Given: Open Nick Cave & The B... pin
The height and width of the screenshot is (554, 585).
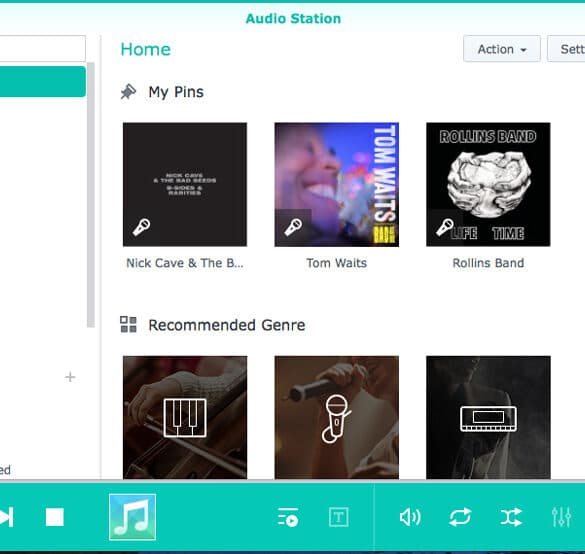Looking at the screenshot, I should click(185, 185).
